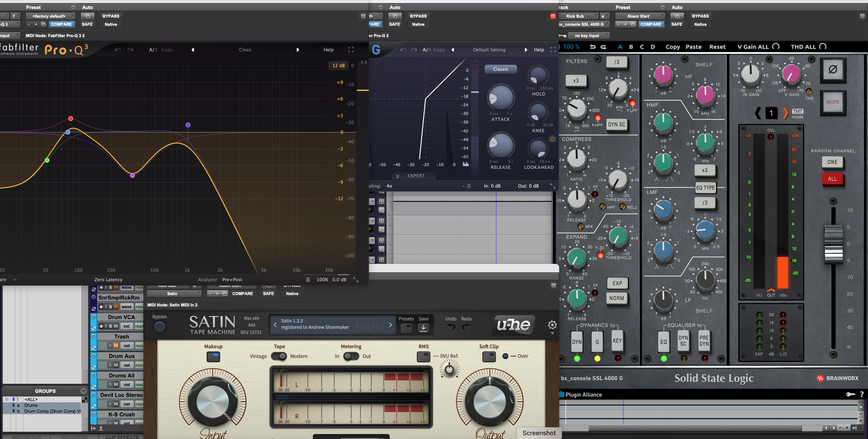Select bx_console setting A
The width and height of the screenshot is (868, 439).
[x=620, y=47]
